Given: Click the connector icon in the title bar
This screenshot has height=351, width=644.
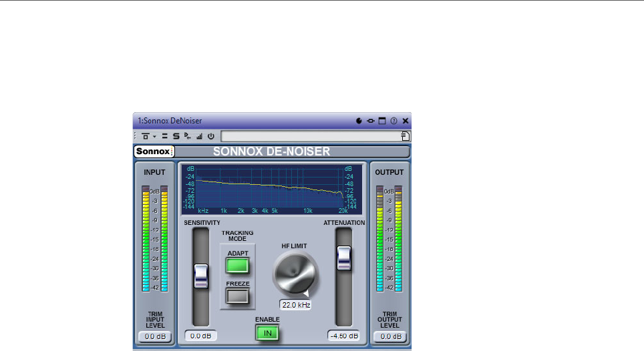Looking at the screenshot, I should pos(371,121).
